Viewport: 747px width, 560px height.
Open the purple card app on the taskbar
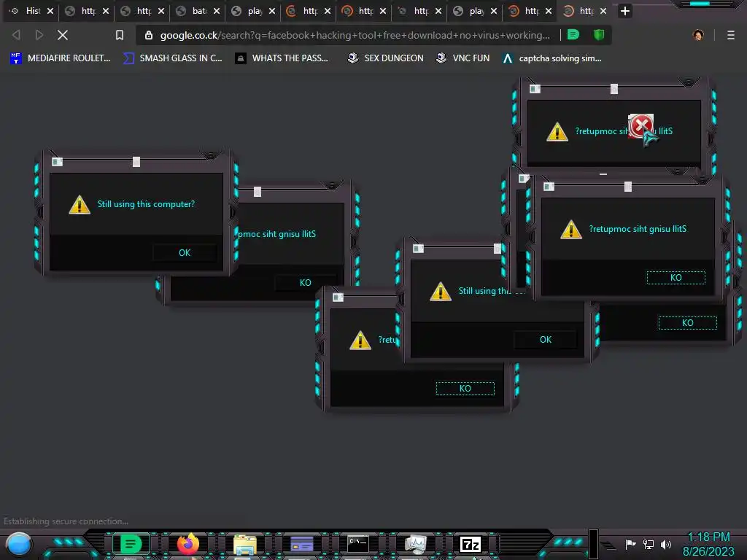(x=301, y=544)
